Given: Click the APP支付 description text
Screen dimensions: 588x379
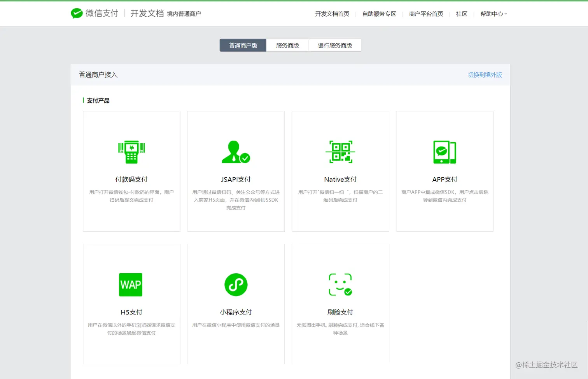Looking at the screenshot, I should (x=444, y=196).
